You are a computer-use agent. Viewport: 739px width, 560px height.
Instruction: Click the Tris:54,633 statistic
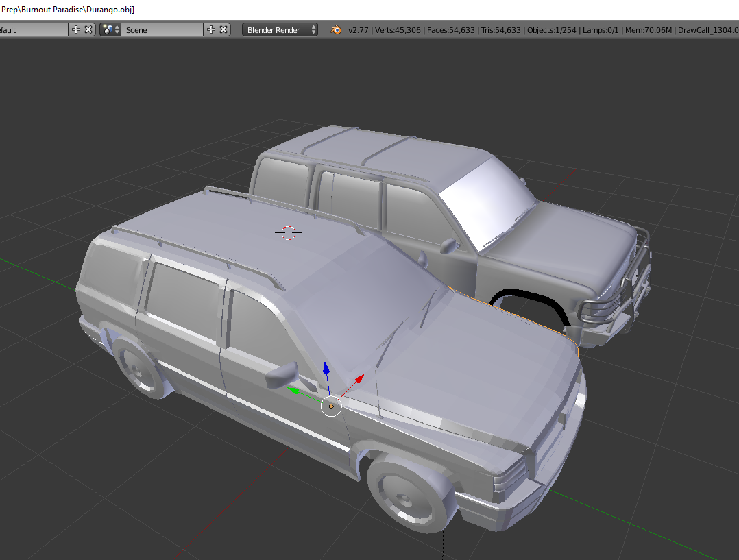pos(501,30)
